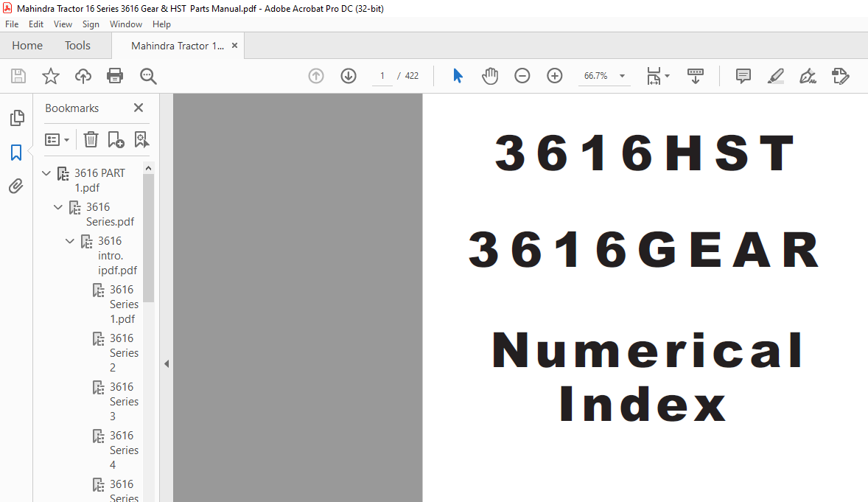
Task: Zoom in with plus button
Action: pos(554,76)
